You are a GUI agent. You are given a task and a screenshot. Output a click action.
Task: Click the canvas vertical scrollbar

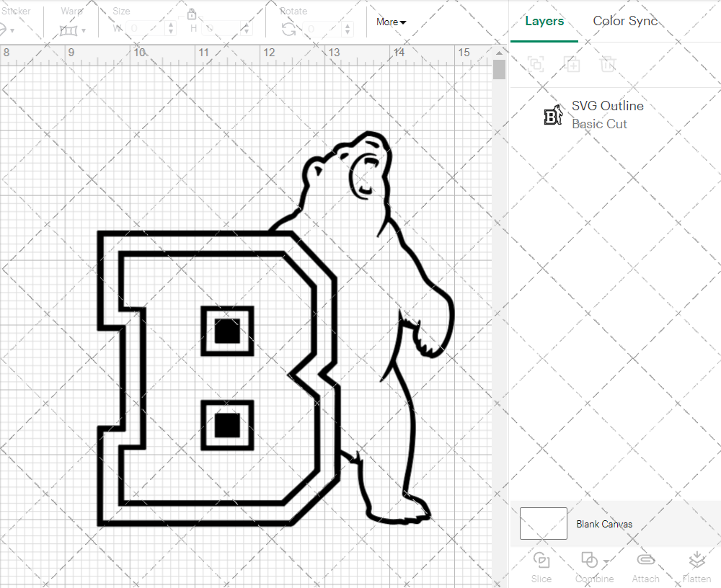(498, 69)
